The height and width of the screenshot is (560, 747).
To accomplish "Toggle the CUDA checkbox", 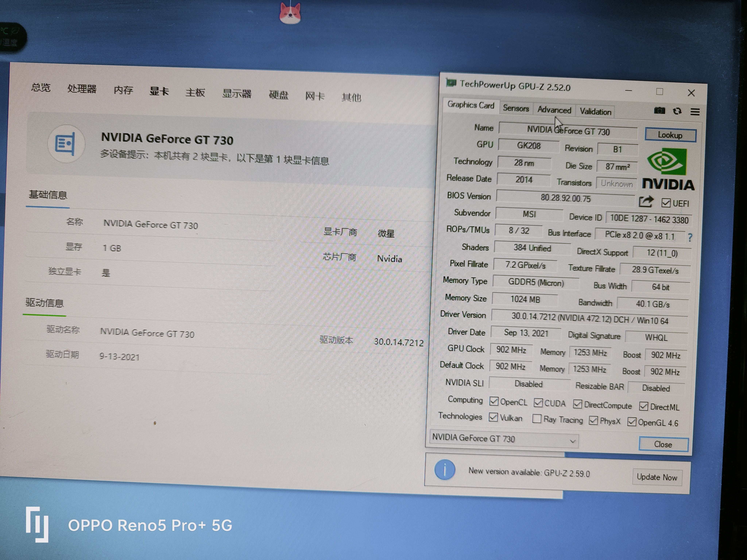I will coord(538,403).
